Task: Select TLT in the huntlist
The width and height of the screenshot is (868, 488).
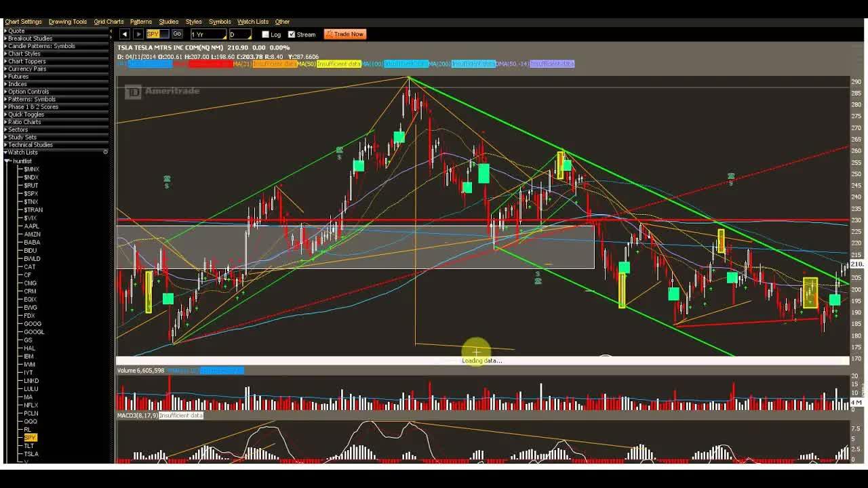Action: point(28,446)
